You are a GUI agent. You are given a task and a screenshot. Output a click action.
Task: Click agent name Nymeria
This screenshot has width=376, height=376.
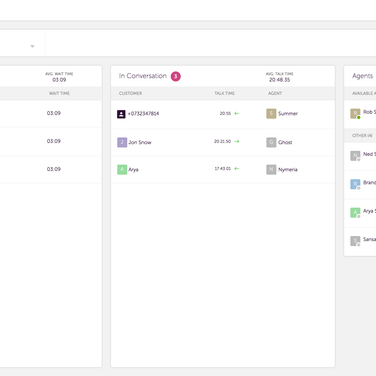pos(288,170)
